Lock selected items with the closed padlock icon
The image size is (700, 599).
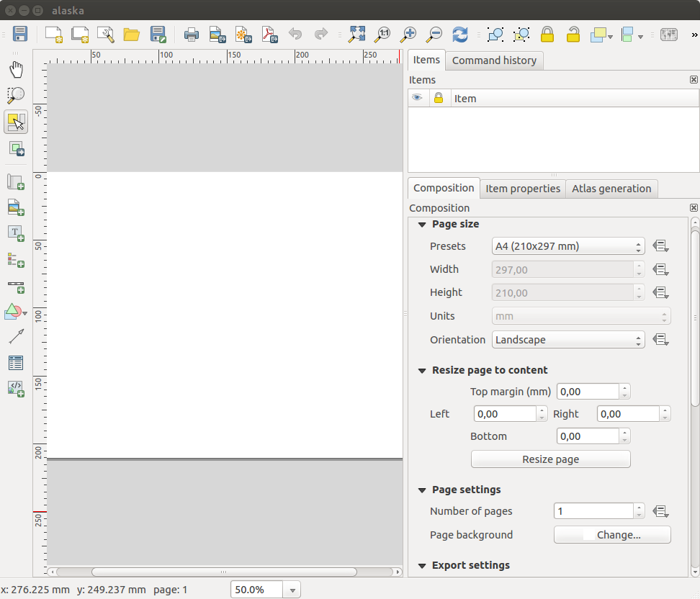[x=547, y=34]
